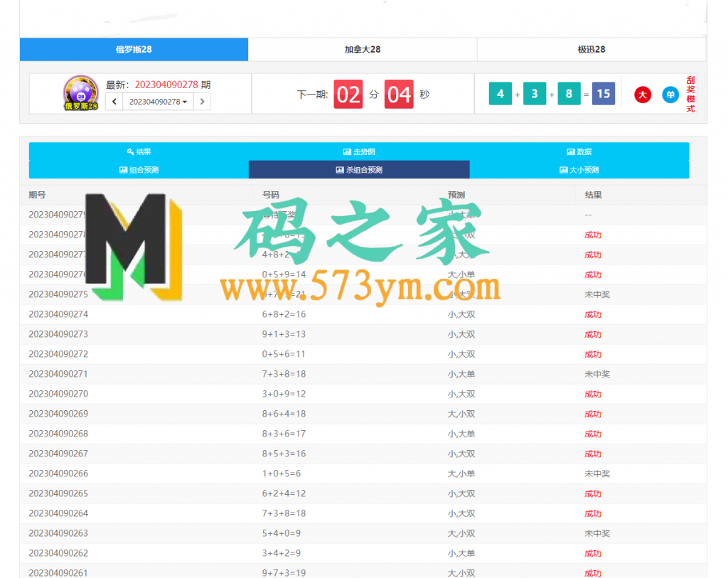Select period row 202304090263
Viewport: 728px width, 578px height.
(x=363, y=533)
